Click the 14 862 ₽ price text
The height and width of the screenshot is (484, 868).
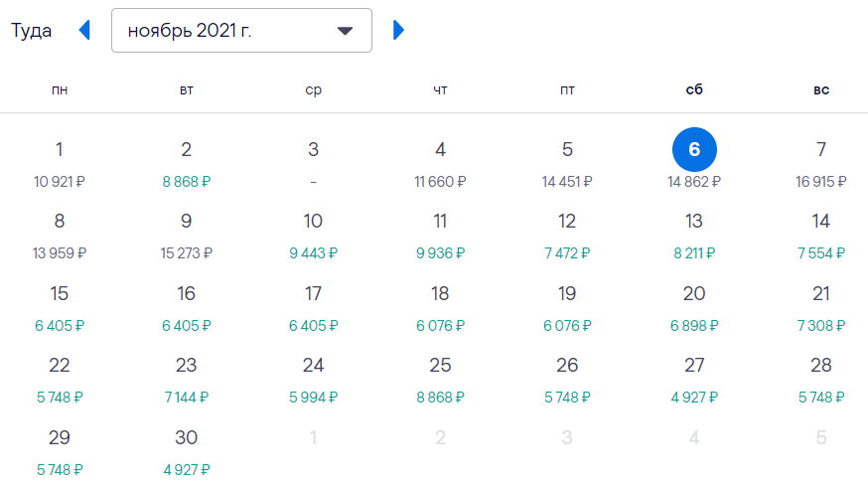[x=694, y=182]
